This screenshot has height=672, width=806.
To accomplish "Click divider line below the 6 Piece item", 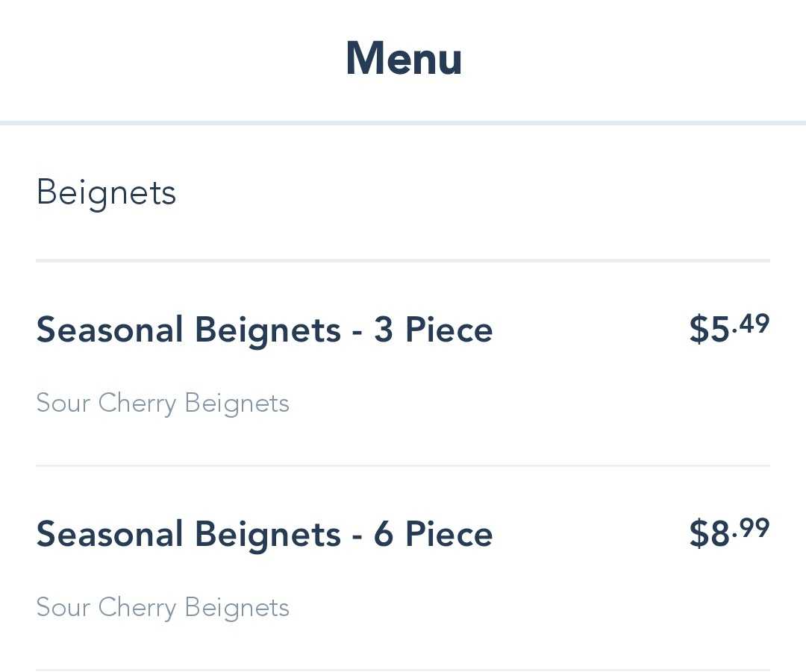I will (x=403, y=670).
